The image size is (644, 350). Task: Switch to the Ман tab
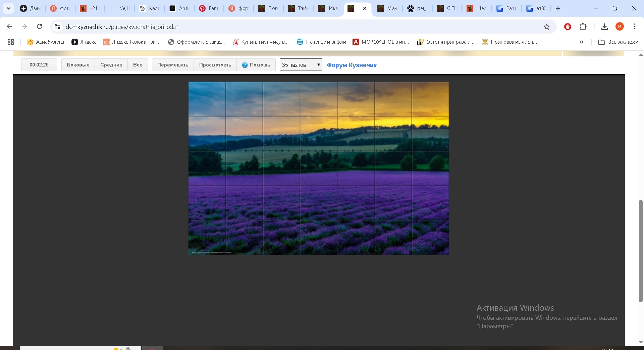pyautogui.click(x=387, y=8)
